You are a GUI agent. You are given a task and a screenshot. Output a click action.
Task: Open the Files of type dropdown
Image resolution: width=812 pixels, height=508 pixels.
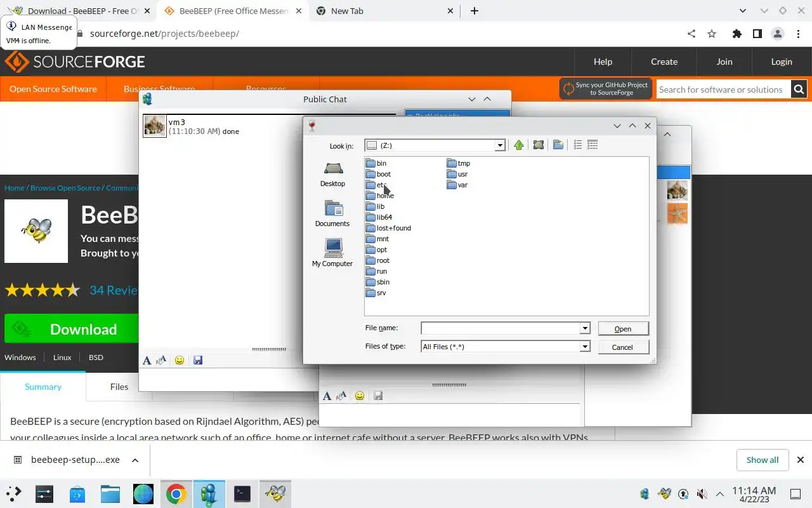pos(585,347)
